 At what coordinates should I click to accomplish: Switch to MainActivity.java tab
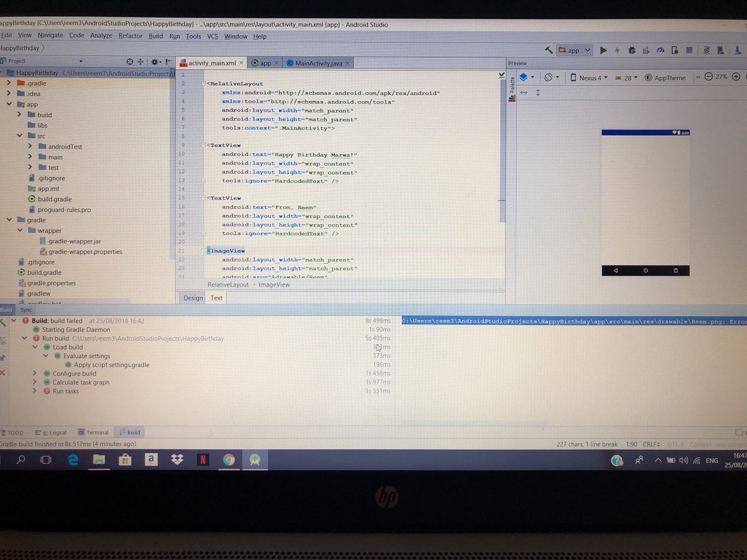pyautogui.click(x=318, y=63)
